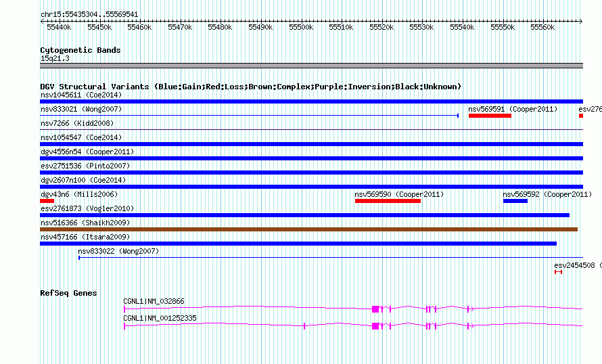The height and width of the screenshot is (364, 602).
Task: Click the nsv7266 (Kidd2008) variant label
Action: (x=77, y=123)
